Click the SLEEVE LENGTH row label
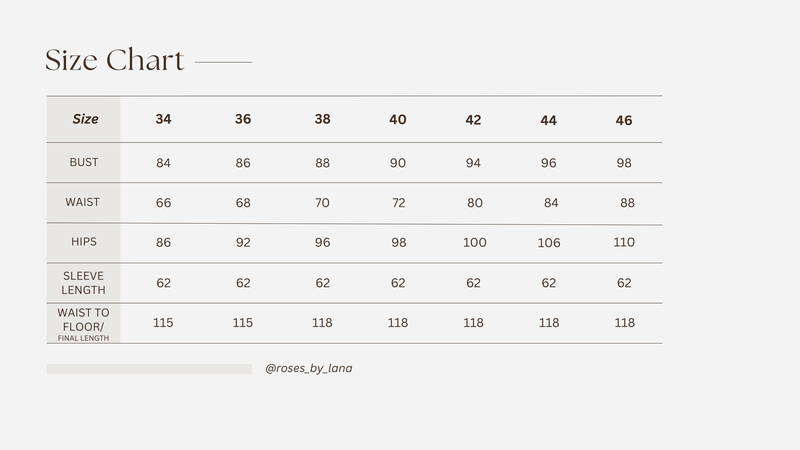Image resolution: width=800 pixels, height=450 pixels. (x=84, y=283)
